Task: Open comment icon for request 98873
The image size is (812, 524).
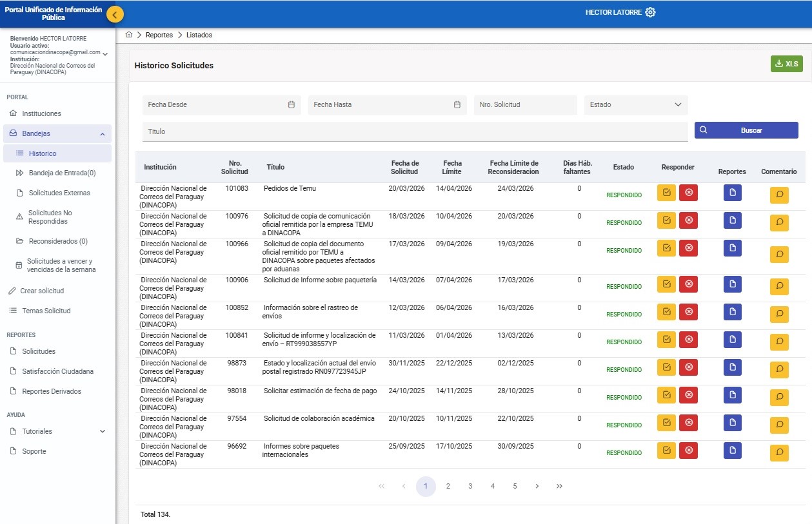Action: (x=779, y=369)
